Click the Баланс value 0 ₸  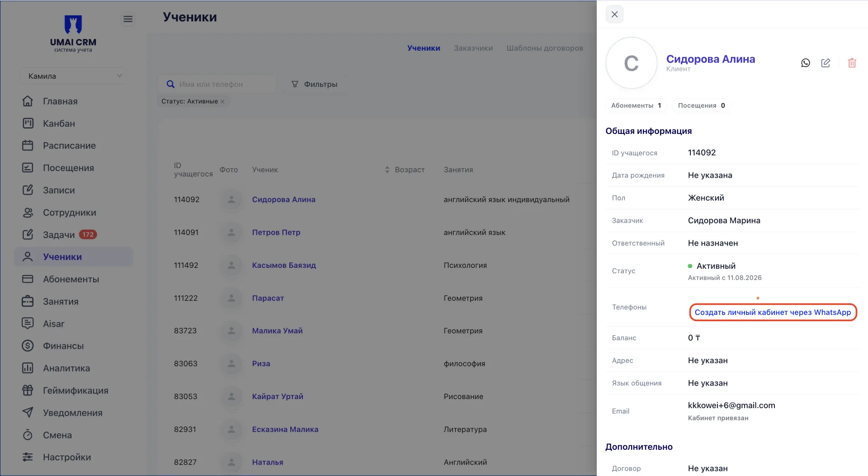(x=694, y=338)
